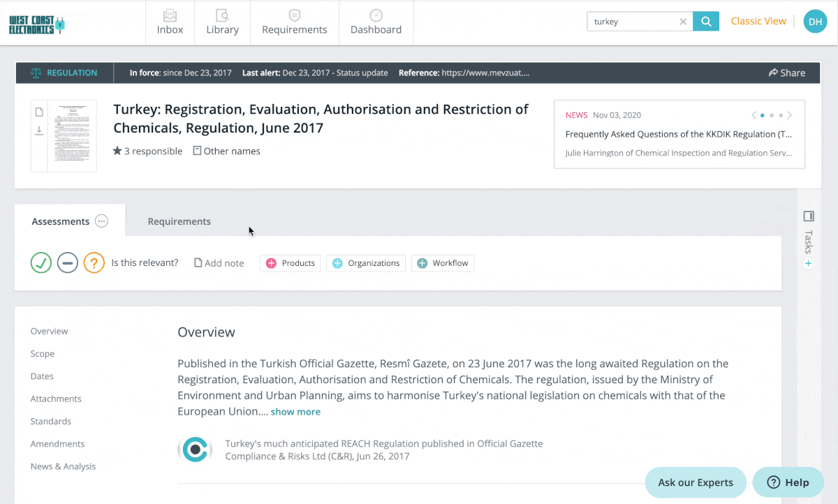Screen dimensions: 838x504
Task: Click the search magnifier button
Action: (706, 22)
